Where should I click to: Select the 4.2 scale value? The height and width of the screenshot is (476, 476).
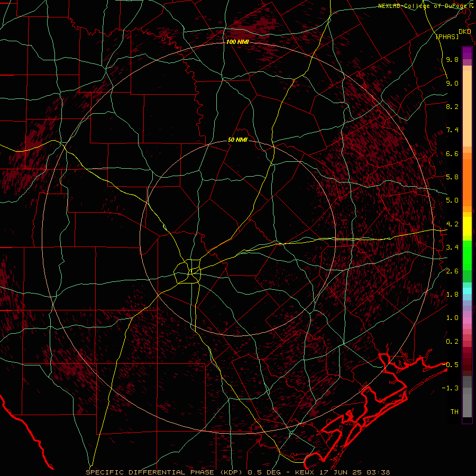coord(452,224)
